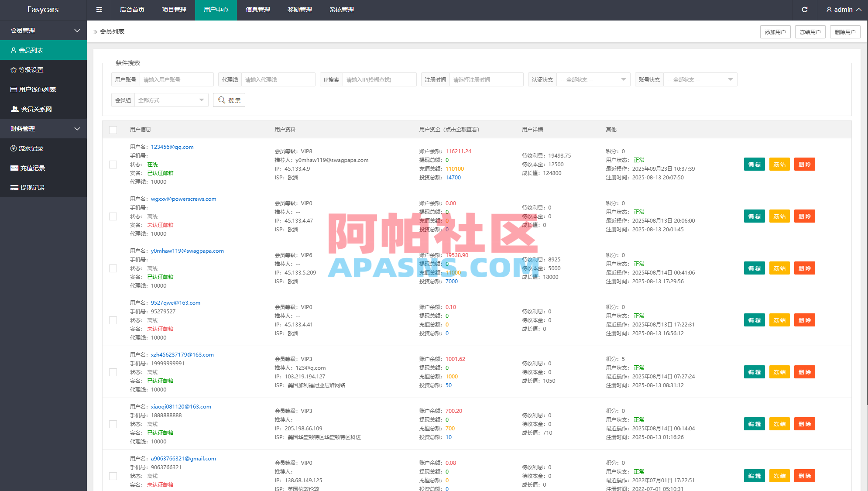Tick the checkbox for 9527qwe@163.com row
The image size is (868, 491).
113,320
